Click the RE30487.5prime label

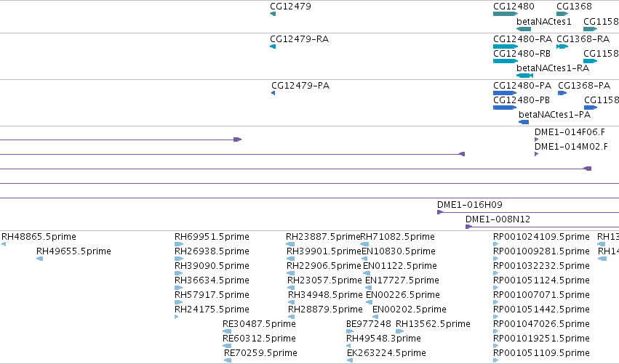pyautogui.click(x=259, y=324)
